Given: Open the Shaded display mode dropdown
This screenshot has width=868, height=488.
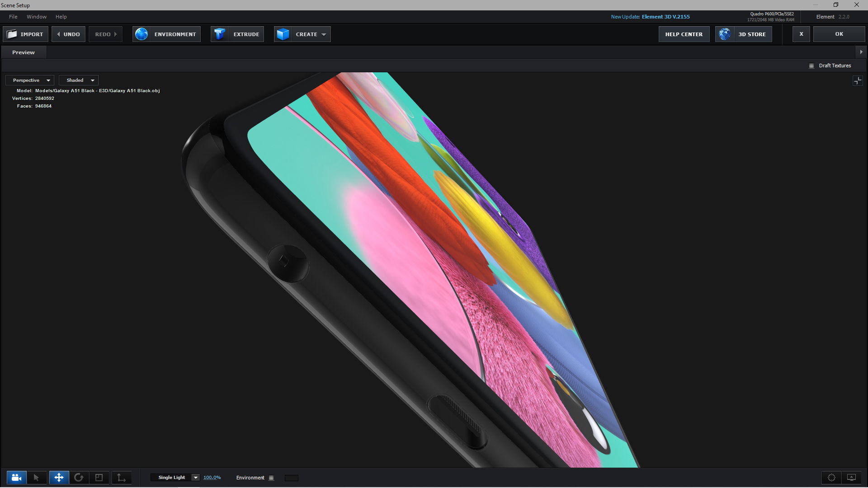Looking at the screenshot, I should 79,80.
